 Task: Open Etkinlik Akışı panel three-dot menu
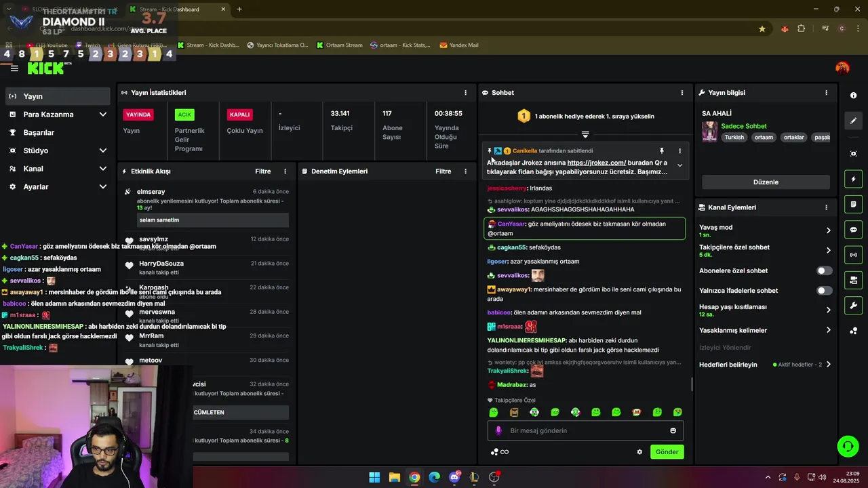285,171
